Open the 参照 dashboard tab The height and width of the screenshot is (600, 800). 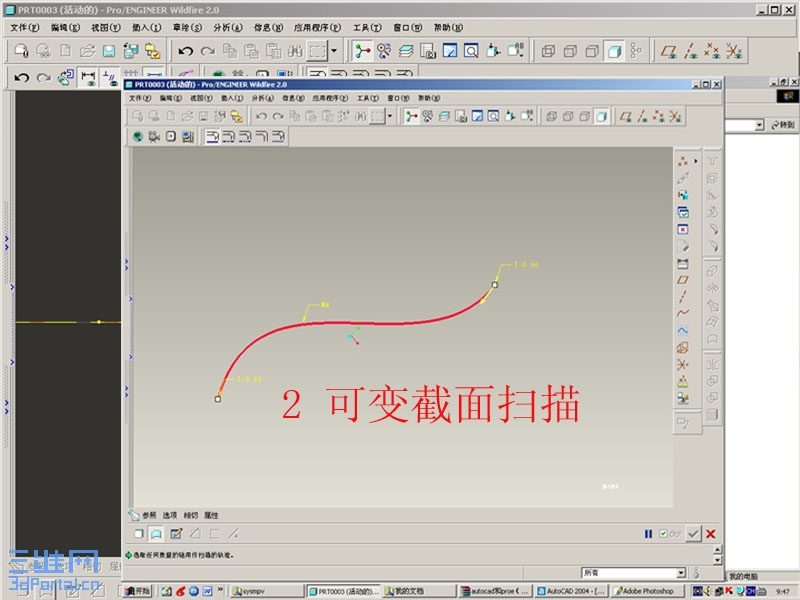click(x=149, y=515)
